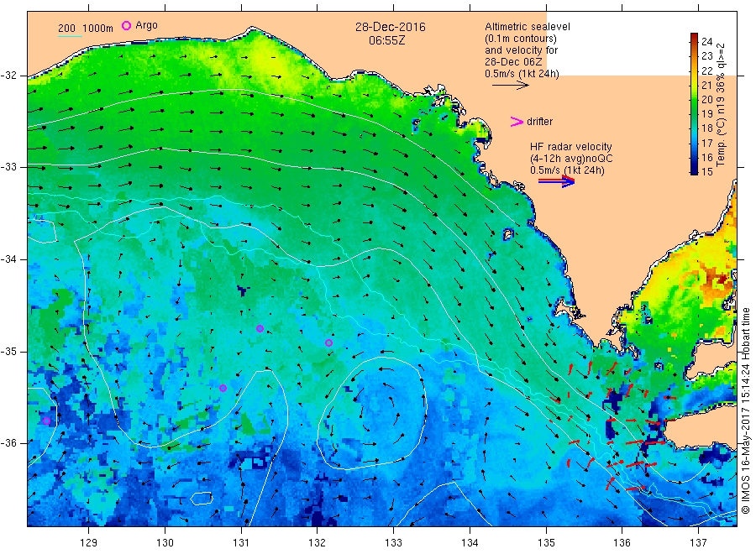Click latitude label -32
The width and height of the screenshot is (756, 554).
click(8, 76)
